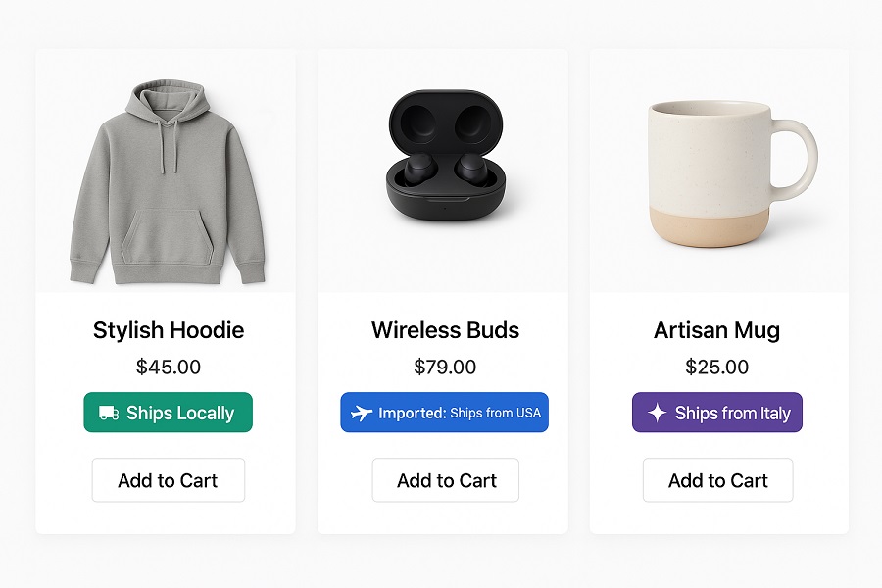
Task: Click the airplane icon on the blue badge
Action: (x=362, y=413)
